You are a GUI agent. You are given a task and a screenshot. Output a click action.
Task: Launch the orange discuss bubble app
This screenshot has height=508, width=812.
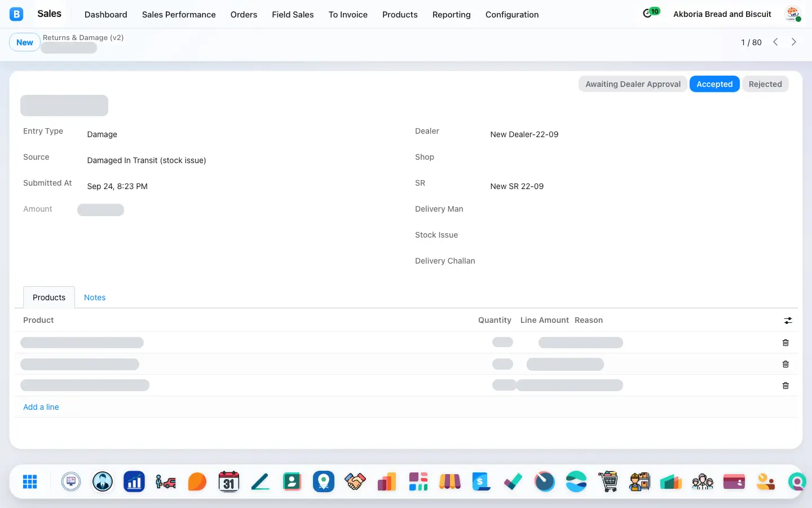(x=197, y=481)
